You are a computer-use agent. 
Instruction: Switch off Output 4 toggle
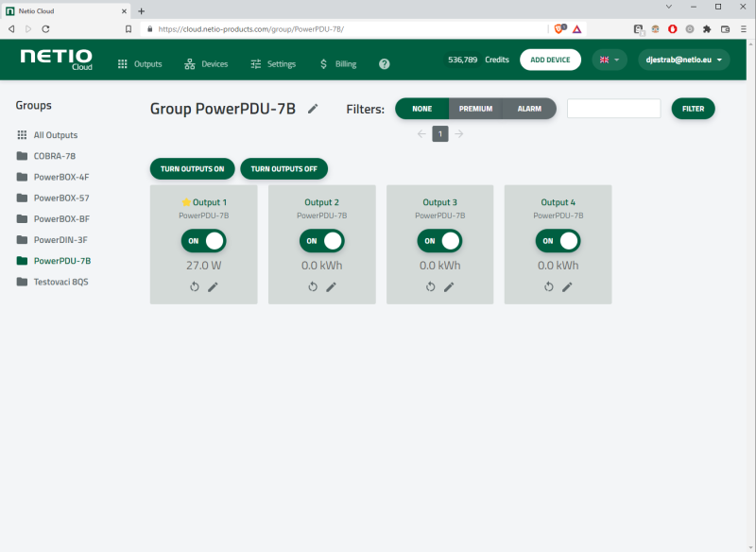pyautogui.click(x=558, y=241)
